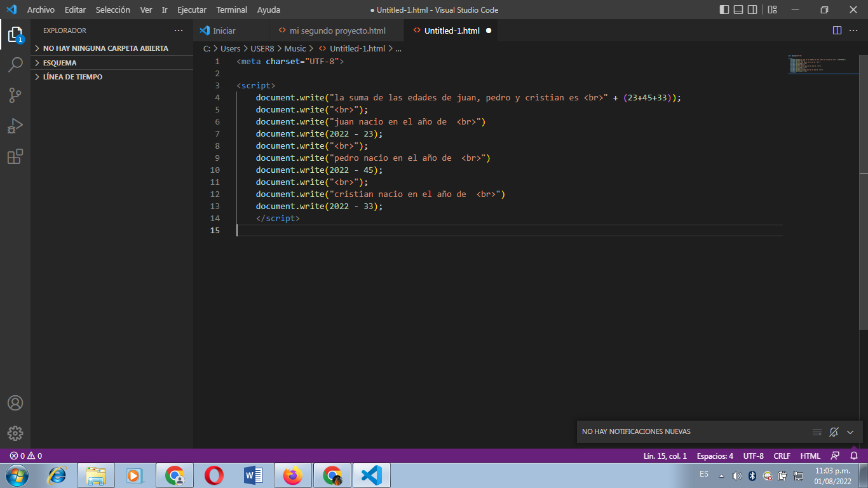
Task: Select the Untitled-1.html tab
Action: (452, 30)
